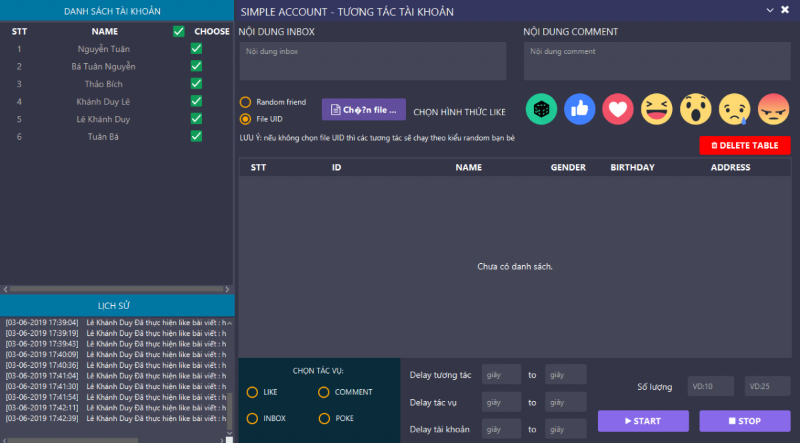Click the Số lượng field showing VD:10

coord(711,386)
